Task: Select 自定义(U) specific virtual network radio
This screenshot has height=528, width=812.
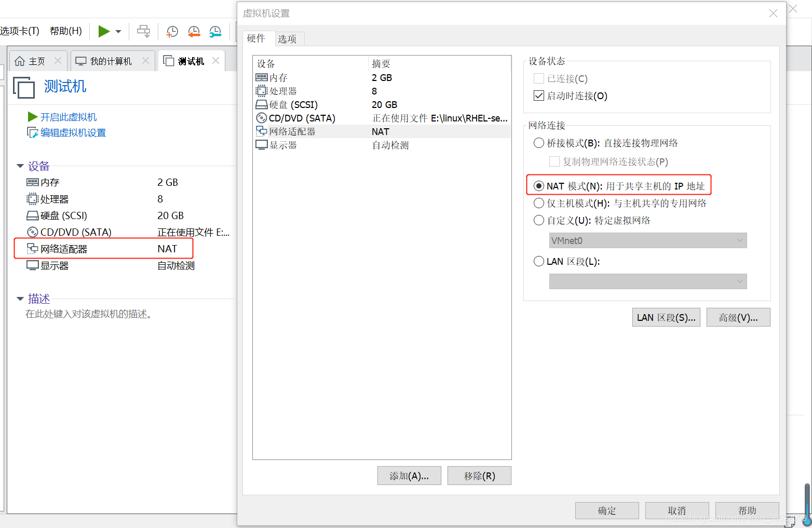Action: click(539, 220)
